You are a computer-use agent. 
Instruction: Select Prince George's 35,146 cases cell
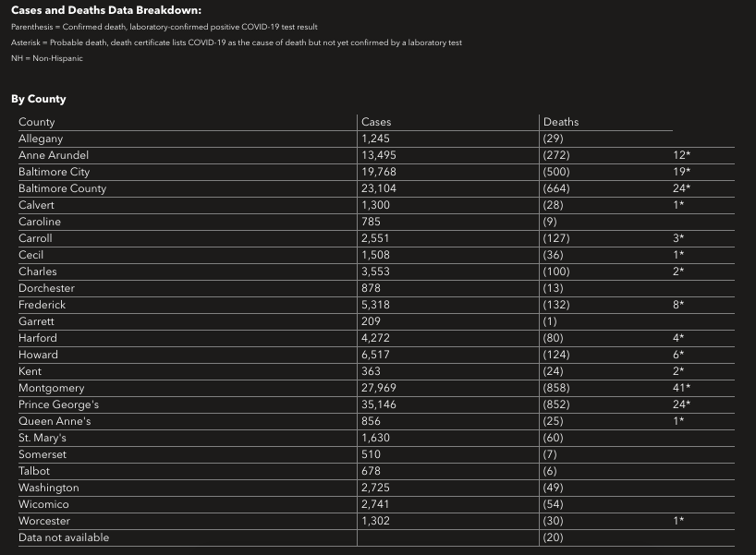coord(380,404)
